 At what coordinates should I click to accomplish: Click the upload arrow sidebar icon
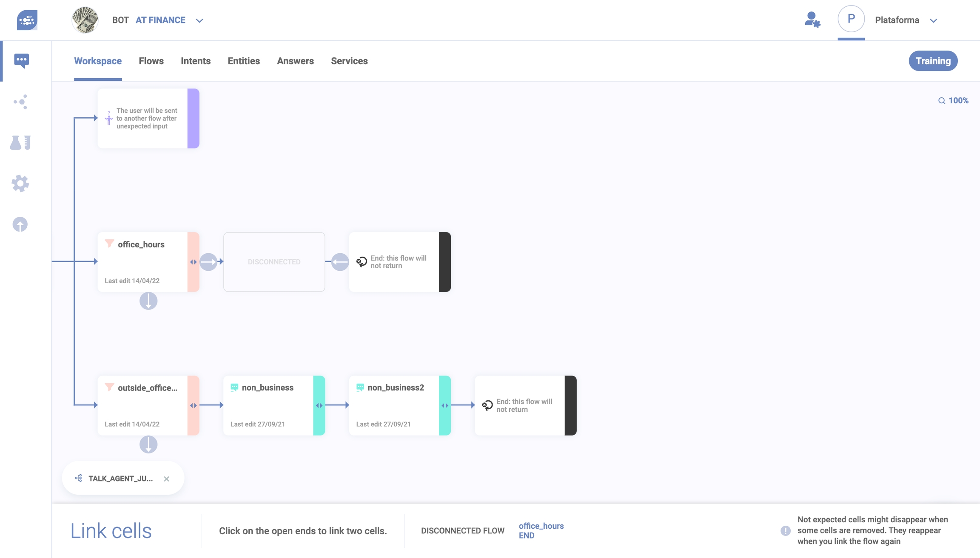pyautogui.click(x=20, y=224)
